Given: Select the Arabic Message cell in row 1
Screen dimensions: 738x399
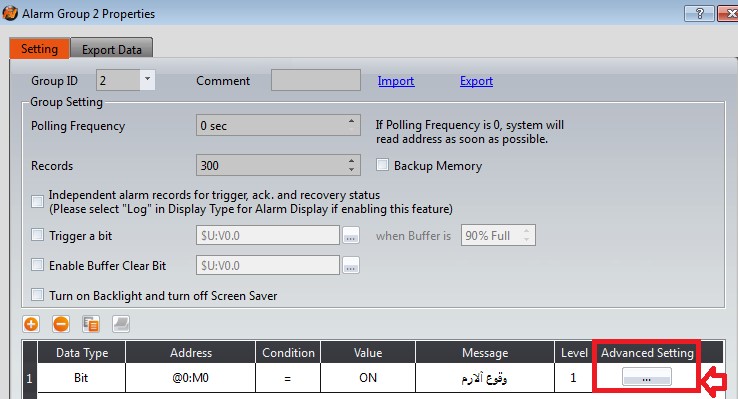Looking at the screenshot, I should click(485, 377).
